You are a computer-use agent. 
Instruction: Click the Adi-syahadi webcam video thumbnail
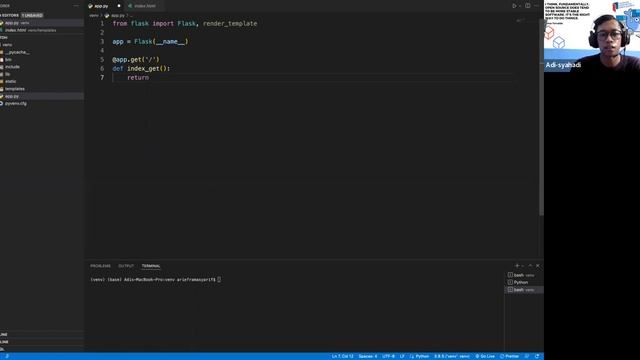coord(592,36)
